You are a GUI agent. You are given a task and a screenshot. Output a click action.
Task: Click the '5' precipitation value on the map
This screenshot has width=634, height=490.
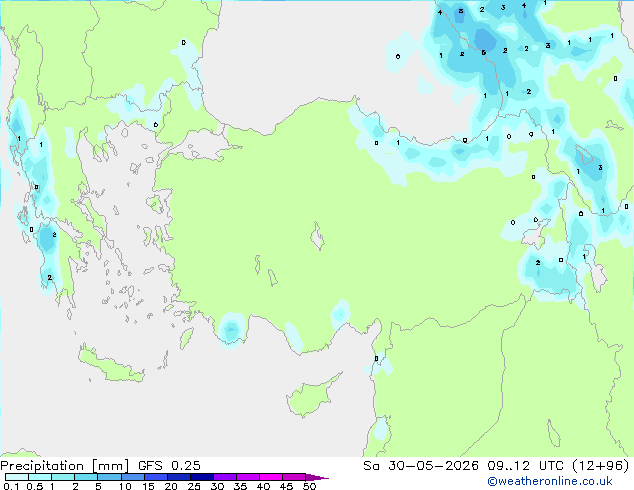tap(484, 53)
